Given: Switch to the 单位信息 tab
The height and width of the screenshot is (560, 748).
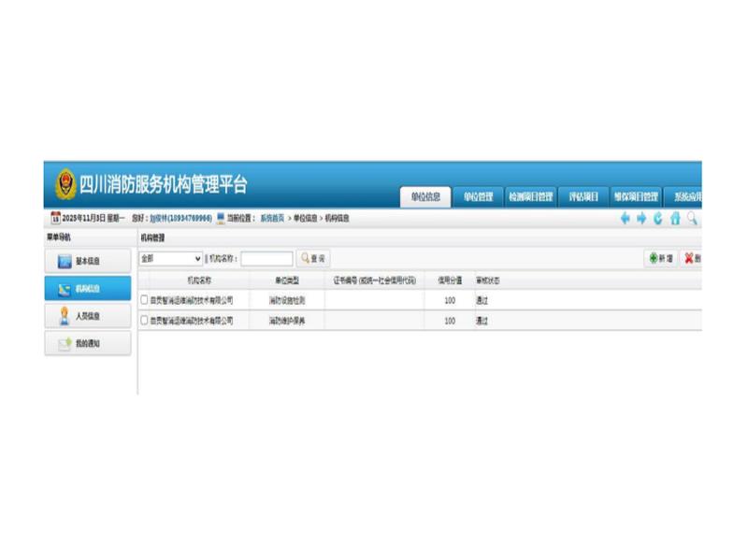Looking at the screenshot, I should tap(425, 196).
